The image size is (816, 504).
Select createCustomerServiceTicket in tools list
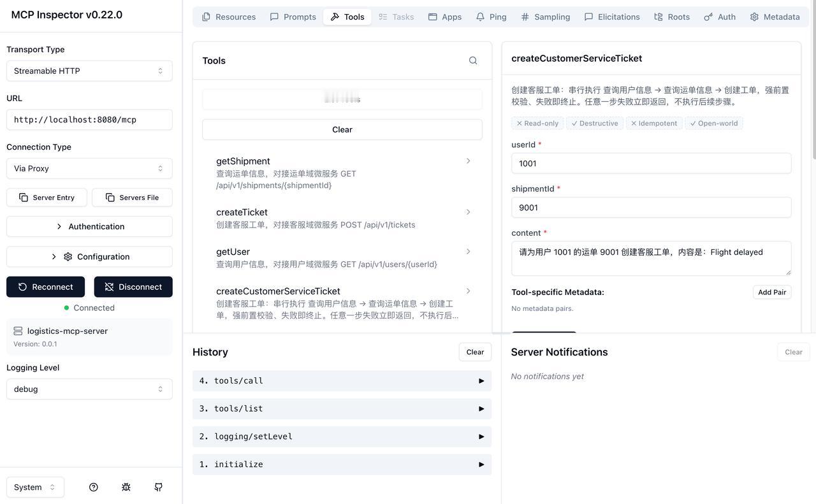(342, 303)
